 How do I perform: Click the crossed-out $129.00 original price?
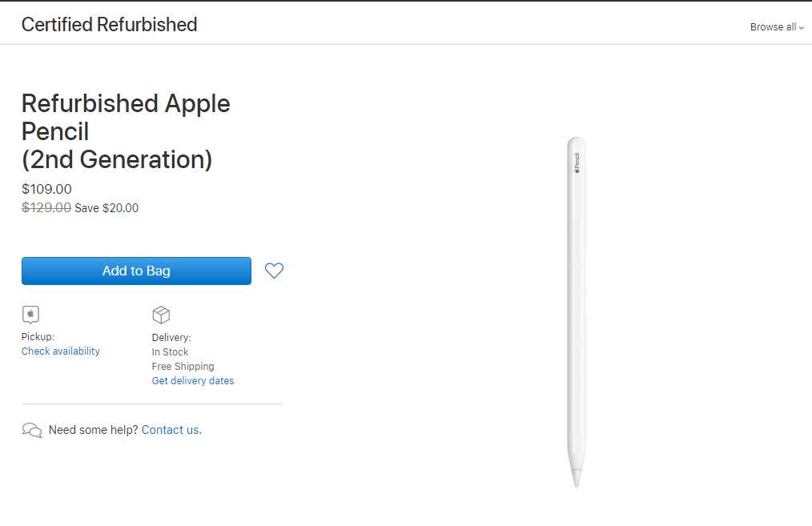tap(46, 207)
